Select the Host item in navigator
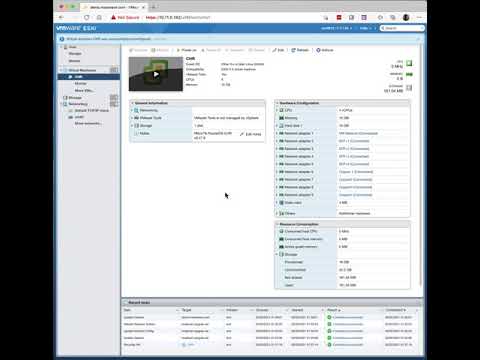480x360 pixels. click(x=72, y=47)
